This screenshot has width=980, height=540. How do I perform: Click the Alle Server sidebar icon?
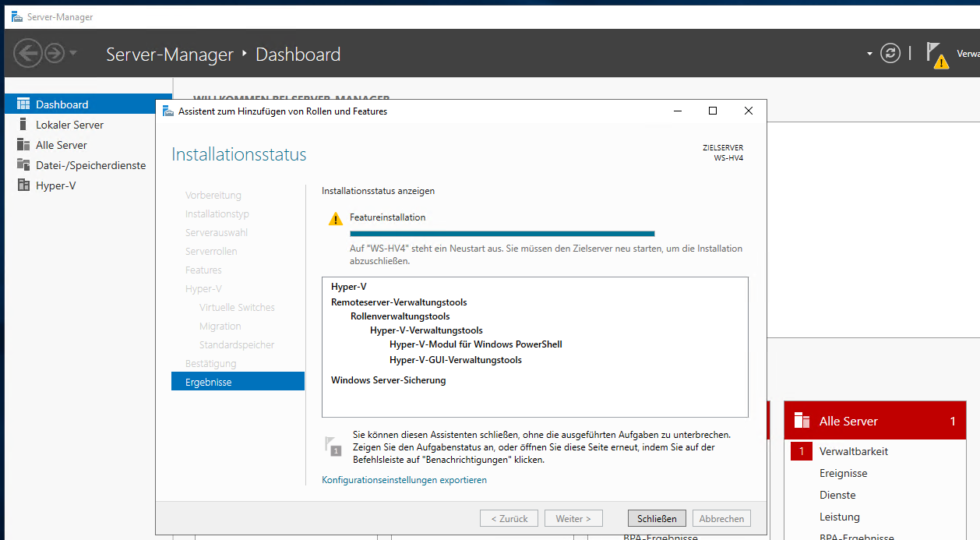(x=23, y=145)
